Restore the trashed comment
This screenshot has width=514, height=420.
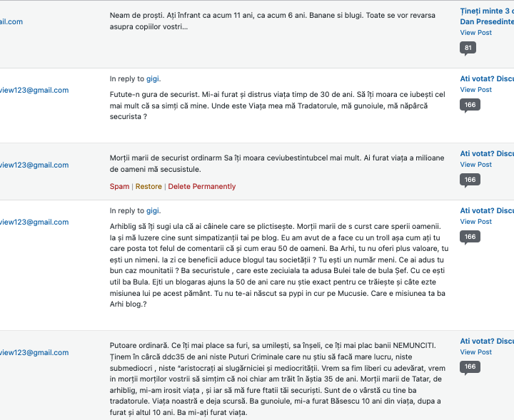148,187
